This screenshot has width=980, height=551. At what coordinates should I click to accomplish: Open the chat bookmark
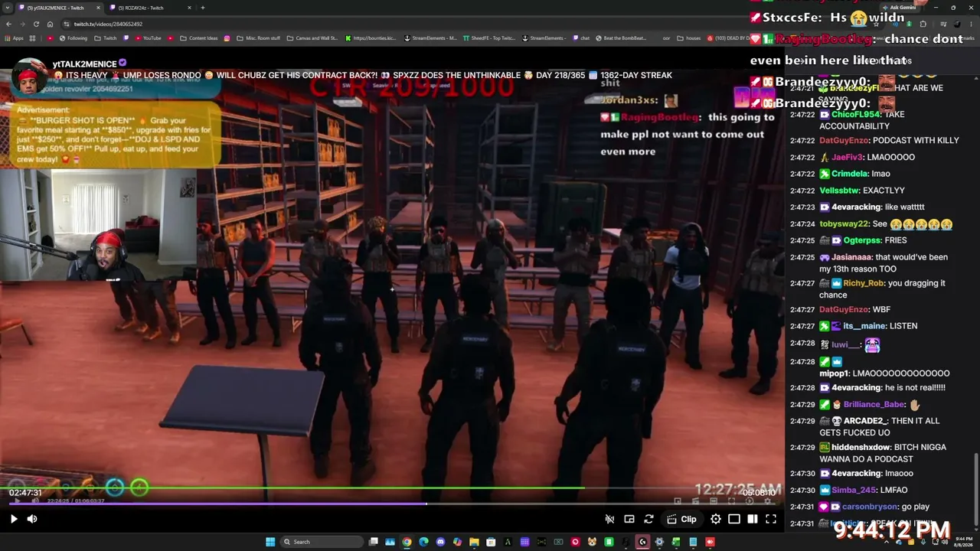(x=581, y=38)
